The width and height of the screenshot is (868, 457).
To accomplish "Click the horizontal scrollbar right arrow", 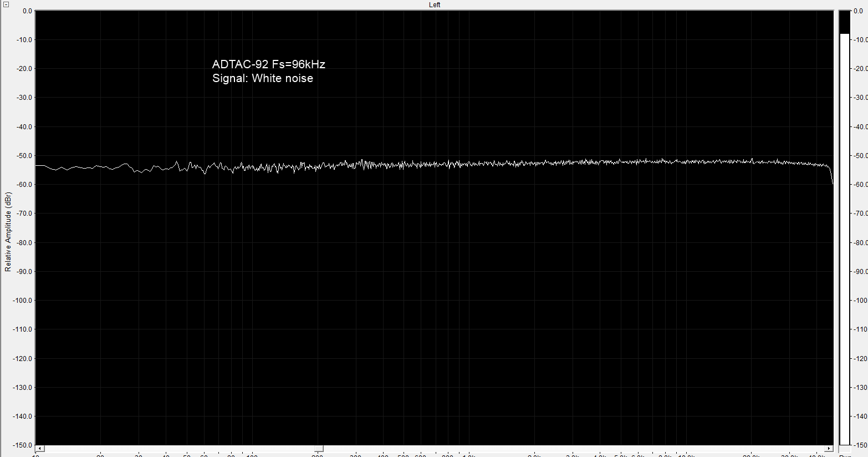I will point(829,449).
